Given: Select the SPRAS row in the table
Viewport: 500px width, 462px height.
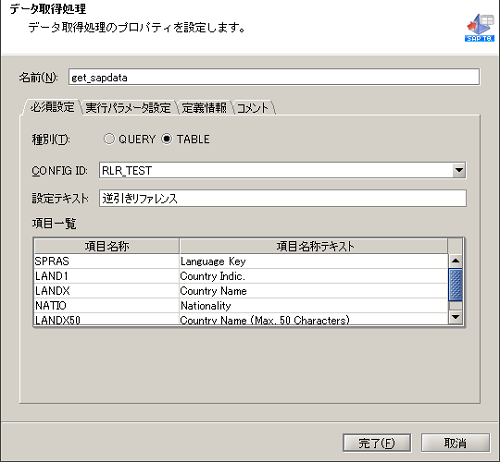Looking at the screenshot, I should click(x=241, y=261).
